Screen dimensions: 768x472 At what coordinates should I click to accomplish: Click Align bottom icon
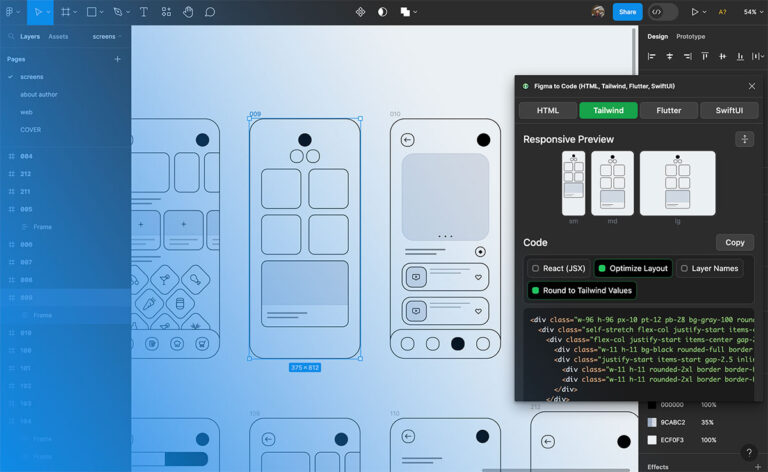pos(740,56)
